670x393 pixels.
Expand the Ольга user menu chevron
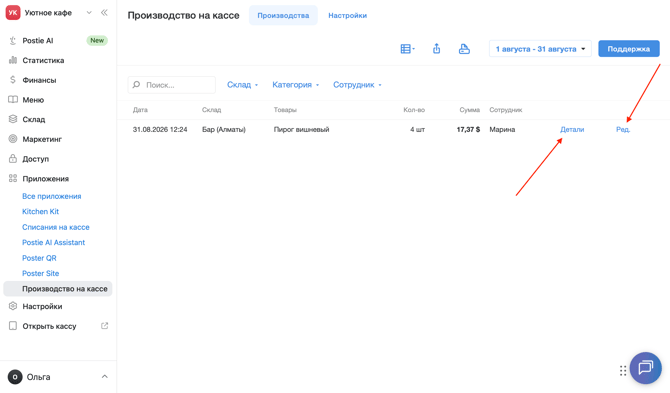tap(105, 376)
